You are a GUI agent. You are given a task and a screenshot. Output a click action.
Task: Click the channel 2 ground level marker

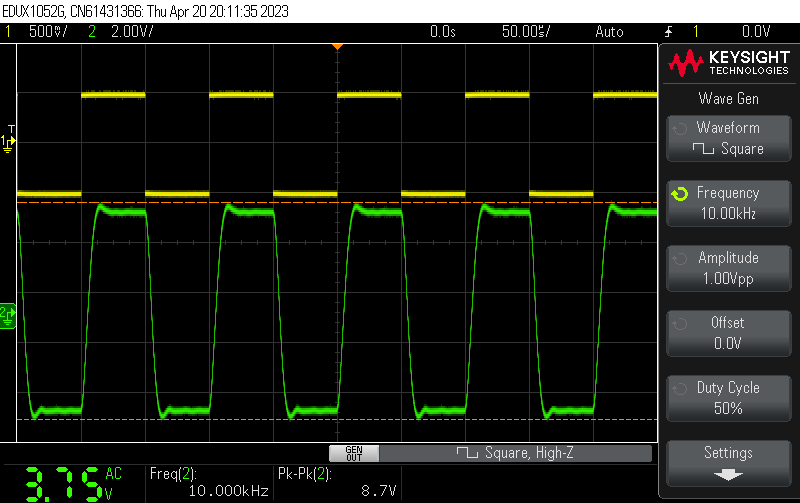(8, 316)
